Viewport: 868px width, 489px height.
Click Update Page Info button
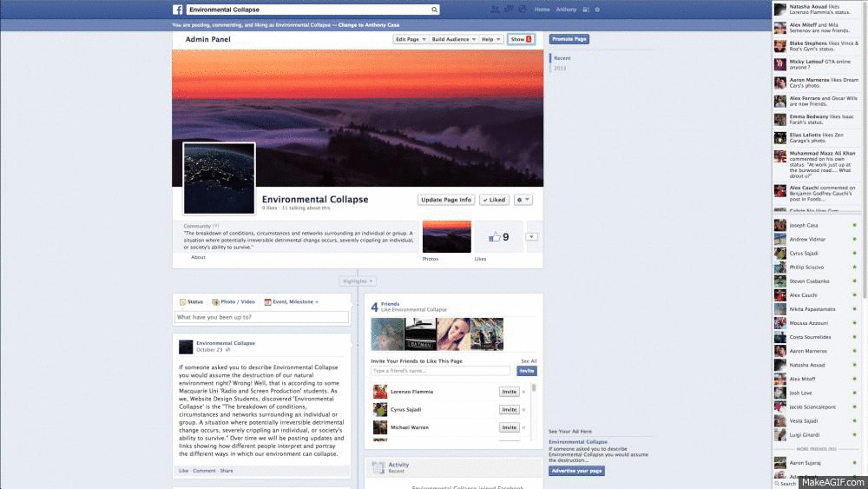click(x=446, y=200)
